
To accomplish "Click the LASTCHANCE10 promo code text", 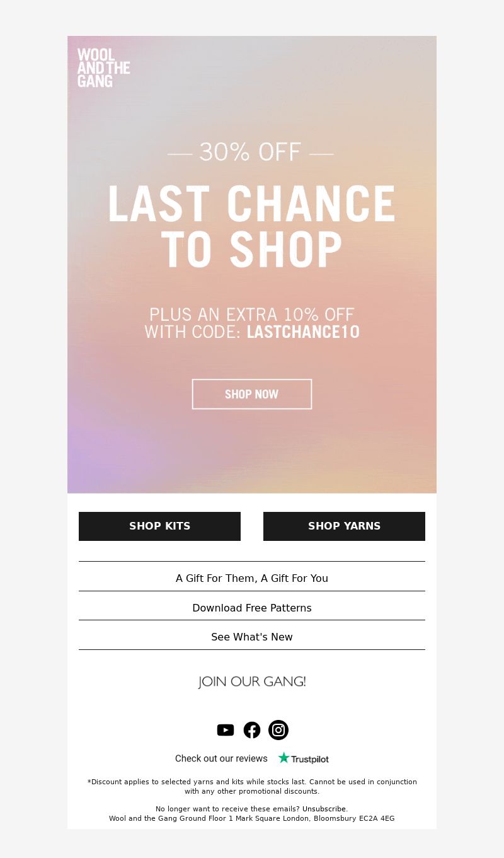I will [x=303, y=332].
